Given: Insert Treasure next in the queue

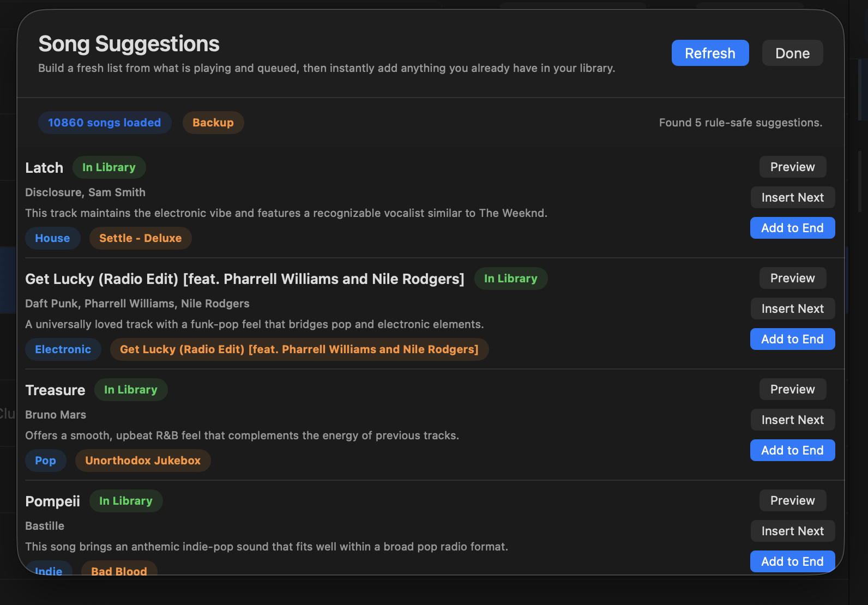Looking at the screenshot, I should [x=793, y=420].
